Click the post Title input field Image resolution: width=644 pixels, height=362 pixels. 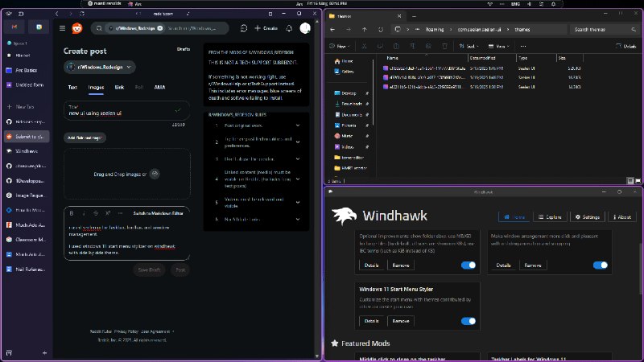pos(126,110)
